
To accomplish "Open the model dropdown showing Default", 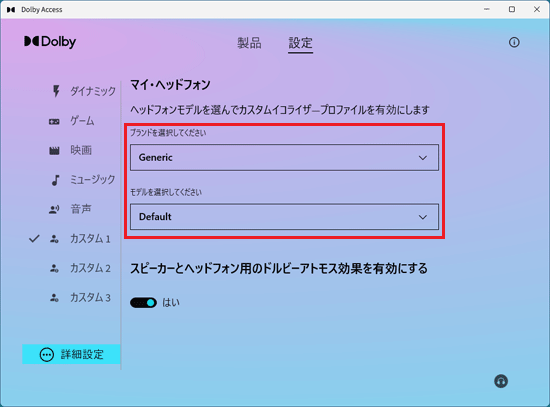I will [x=284, y=217].
